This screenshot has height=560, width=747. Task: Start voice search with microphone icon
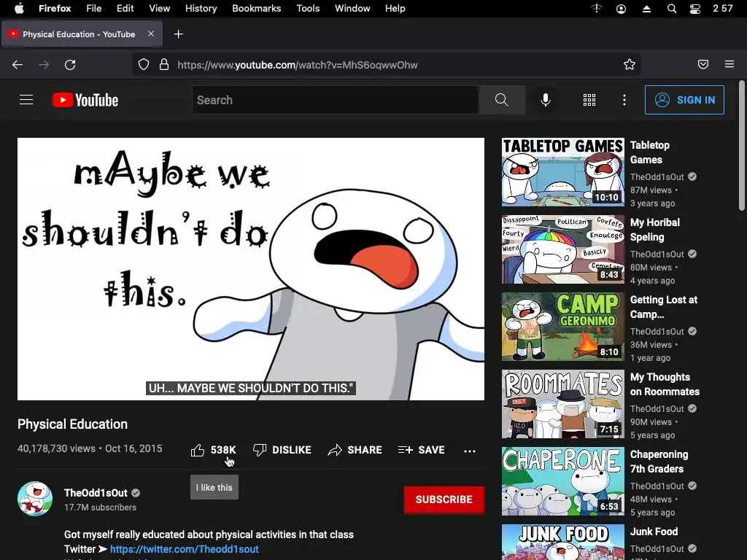(546, 100)
